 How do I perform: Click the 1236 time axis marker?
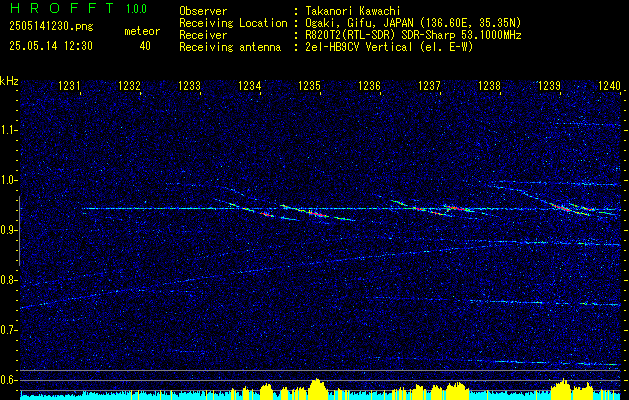point(369,85)
